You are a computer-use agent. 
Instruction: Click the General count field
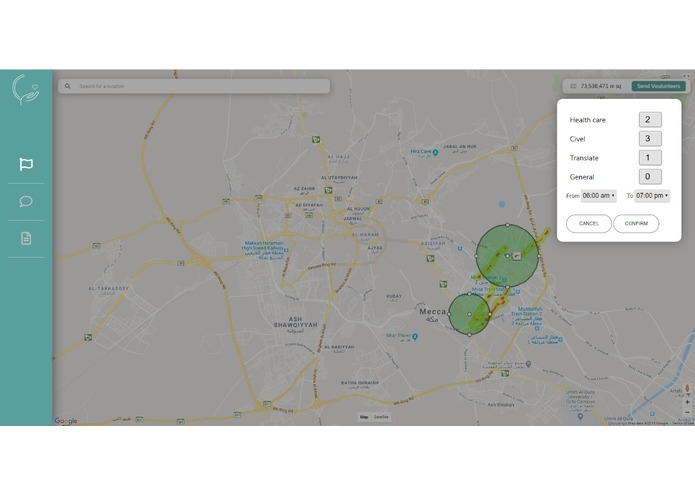(x=650, y=177)
